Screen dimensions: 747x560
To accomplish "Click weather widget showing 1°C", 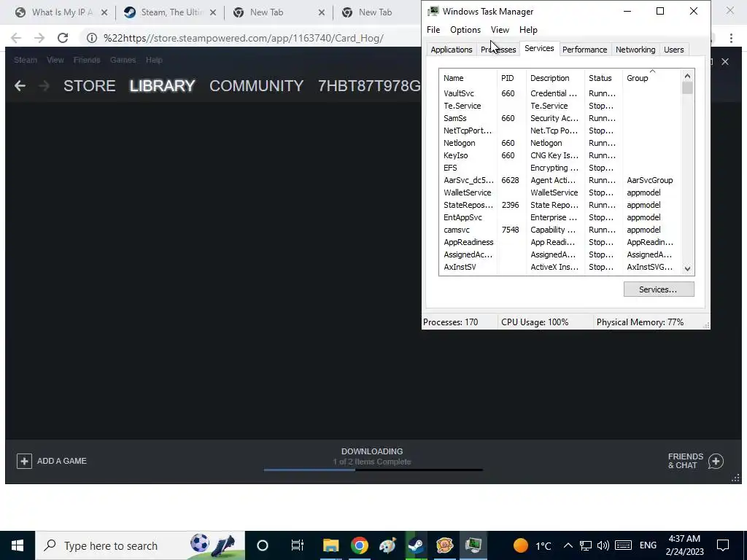I will point(532,545).
